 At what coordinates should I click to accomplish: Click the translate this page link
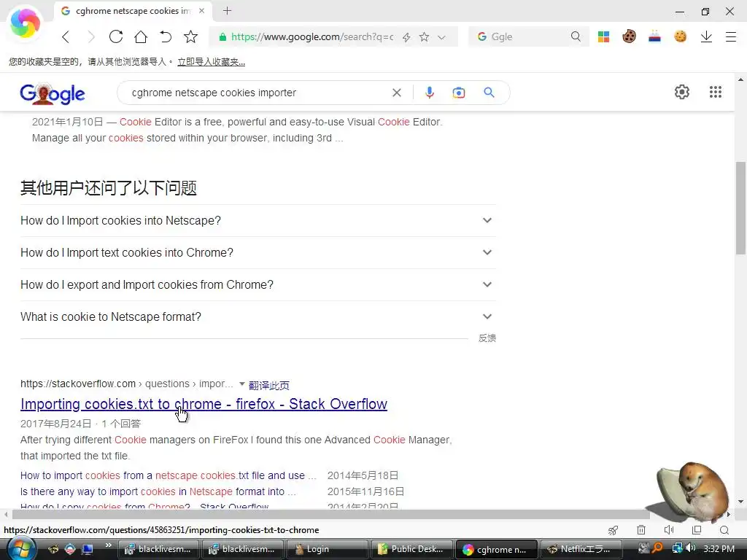(x=268, y=385)
